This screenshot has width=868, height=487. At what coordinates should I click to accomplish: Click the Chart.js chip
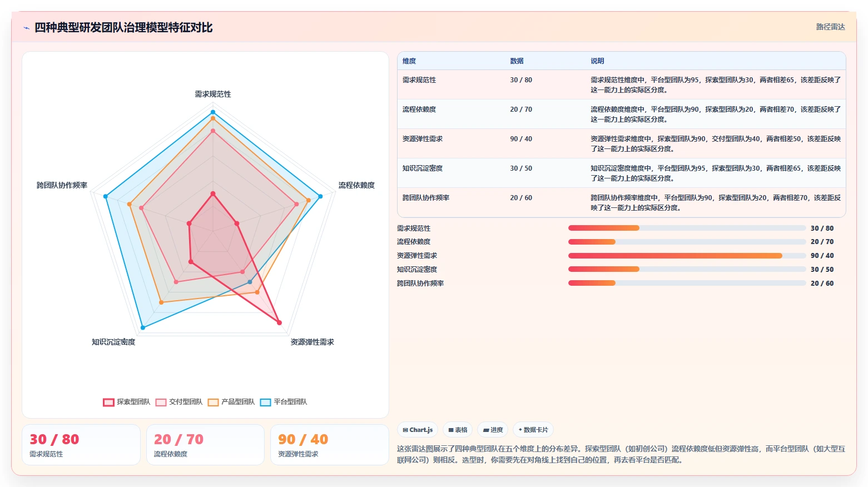(x=418, y=430)
